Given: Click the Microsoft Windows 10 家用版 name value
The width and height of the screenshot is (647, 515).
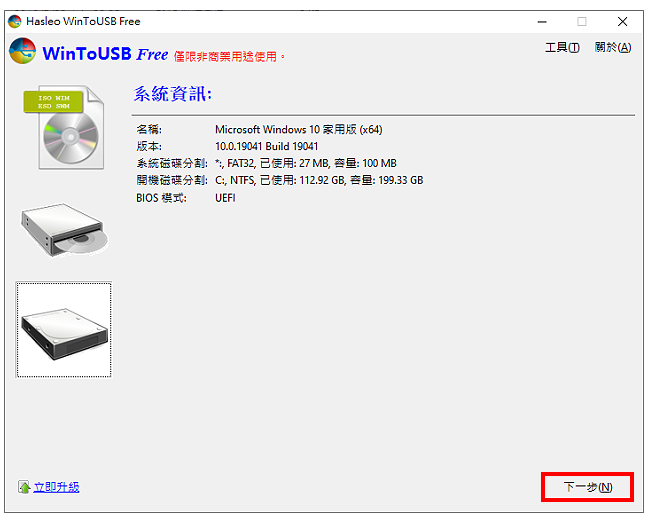Looking at the screenshot, I should (x=298, y=130).
